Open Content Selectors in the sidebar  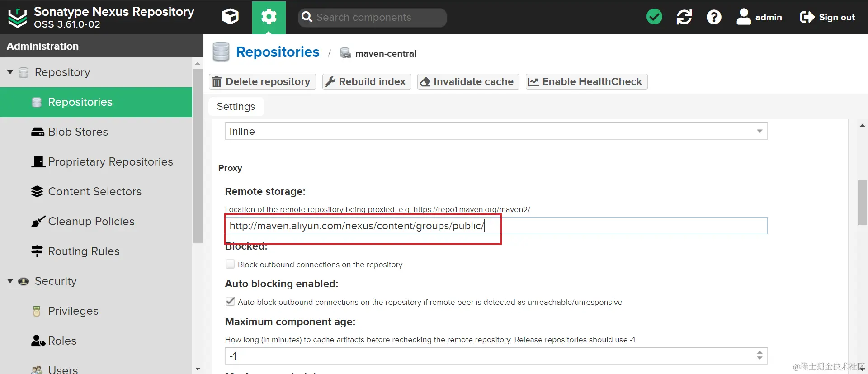(x=96, y=192)
